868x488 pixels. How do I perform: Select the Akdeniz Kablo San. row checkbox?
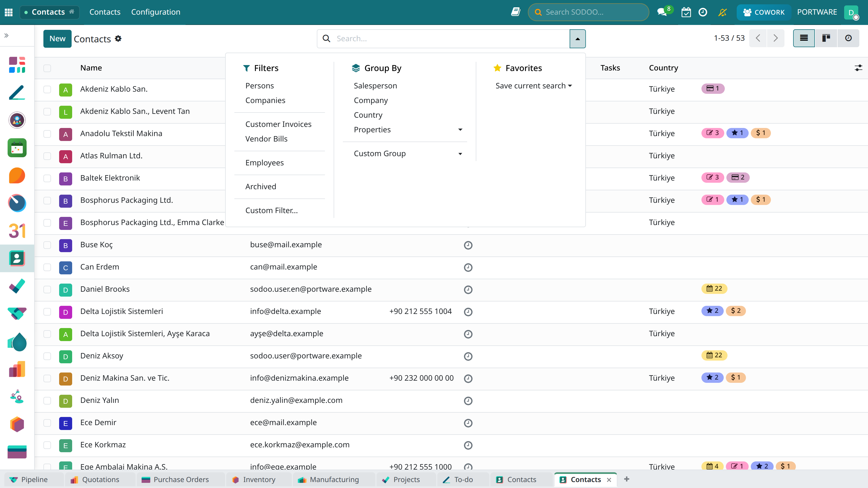pos(47,89)
